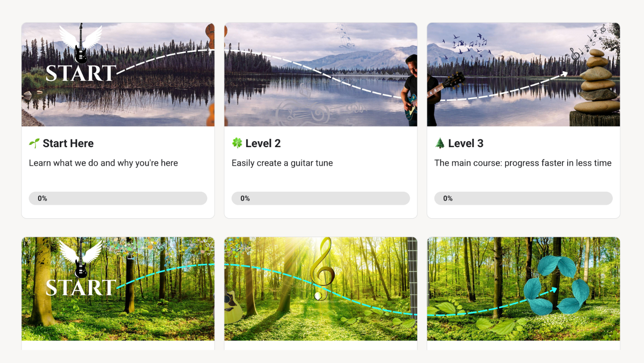Click the Level 2 0% progress bar

(x=321, y=199)
